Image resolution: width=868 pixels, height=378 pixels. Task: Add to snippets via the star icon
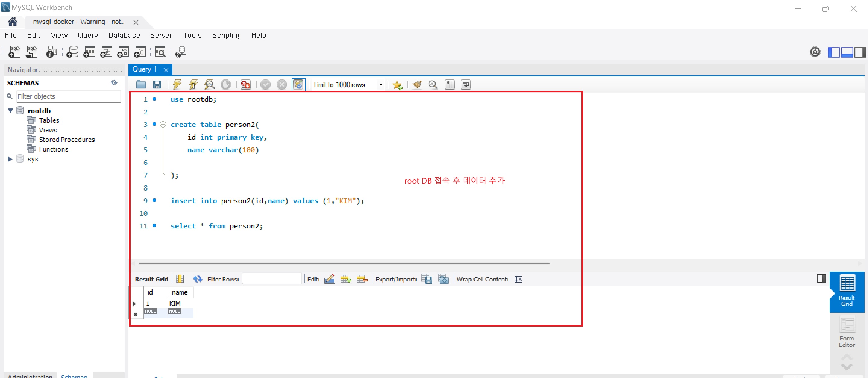(397, 85)
